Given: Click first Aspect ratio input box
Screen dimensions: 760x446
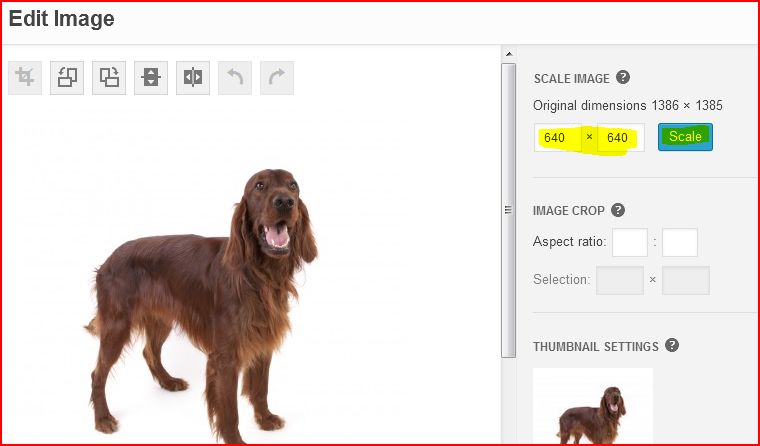Looking at the screenshot, I should [630, 242].
